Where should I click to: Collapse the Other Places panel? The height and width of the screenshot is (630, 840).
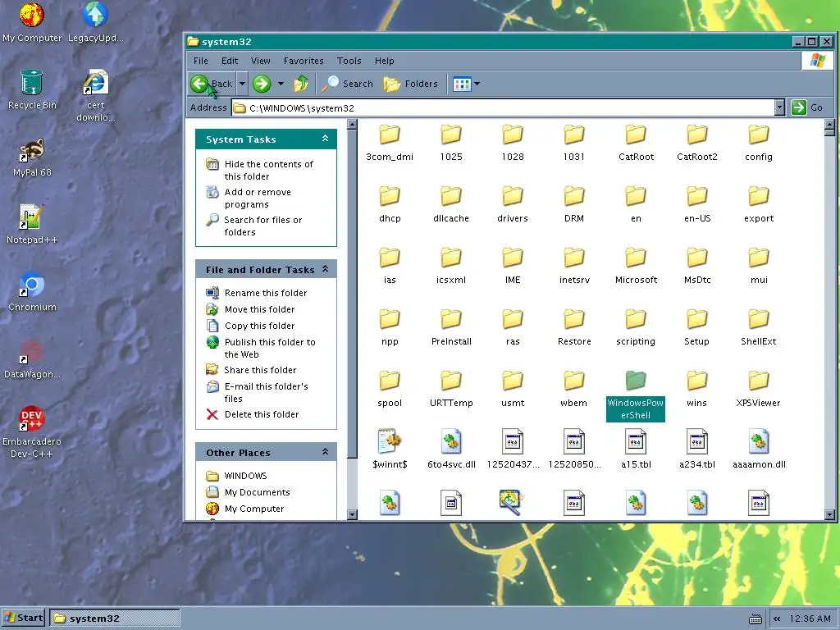[325, 452]
